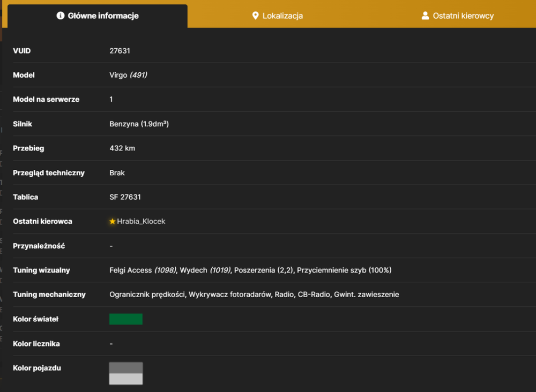The image size is (536, 392).
Task: Click the Ostatni kierowca label
Action: click(42, 221)
